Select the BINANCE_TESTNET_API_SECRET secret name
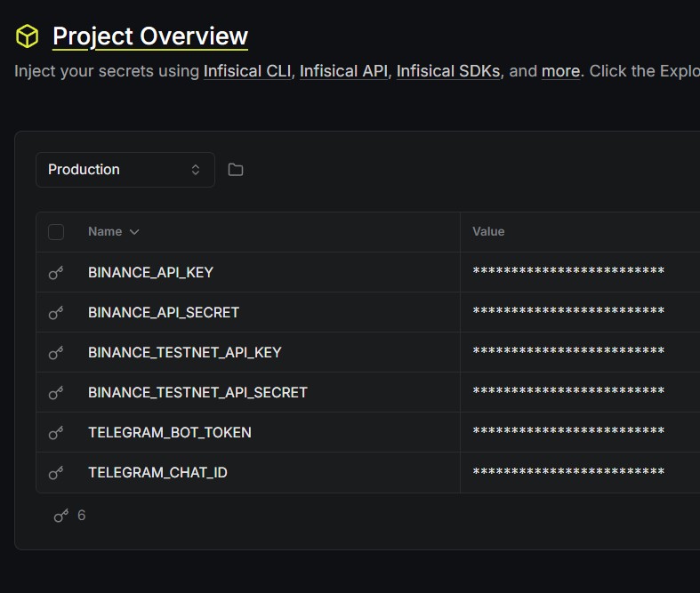700x593 pixels. 197,393
